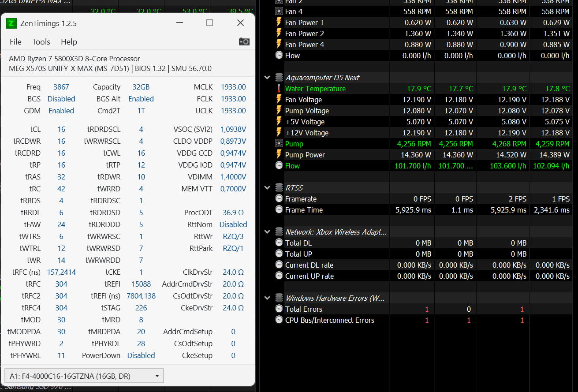Click the Framerate gauge icon
Screen dimensions: 578x392
point(279,199)
